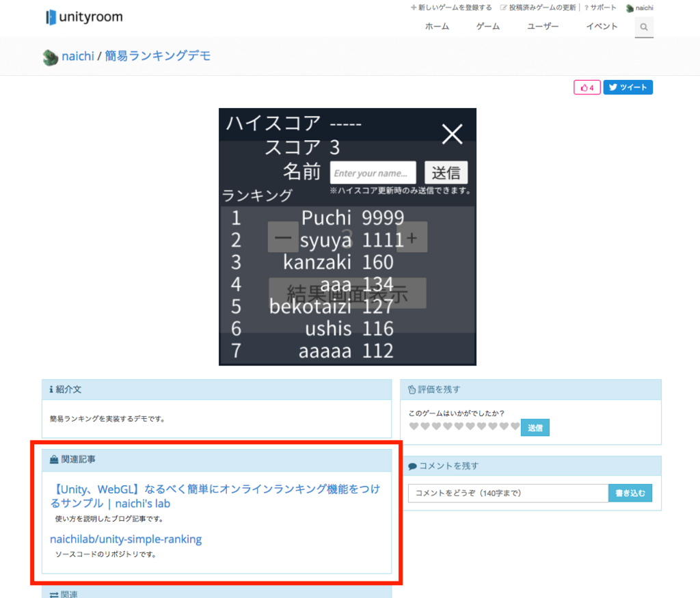Open the naichi's lab blog article link
Screen dimensions: 700x598
[x=215, y=496]
